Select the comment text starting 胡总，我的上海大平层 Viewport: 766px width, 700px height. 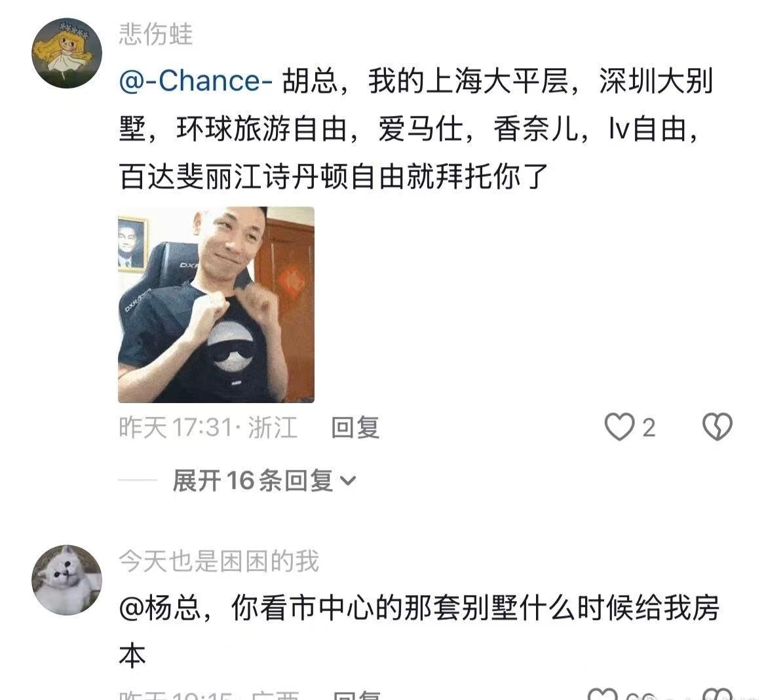click(416, 128)
